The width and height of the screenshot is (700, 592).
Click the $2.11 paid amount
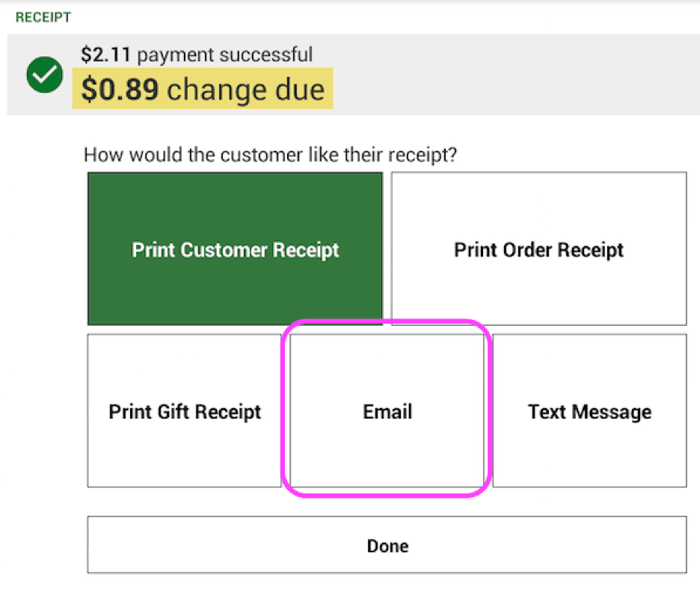[107, 55]
